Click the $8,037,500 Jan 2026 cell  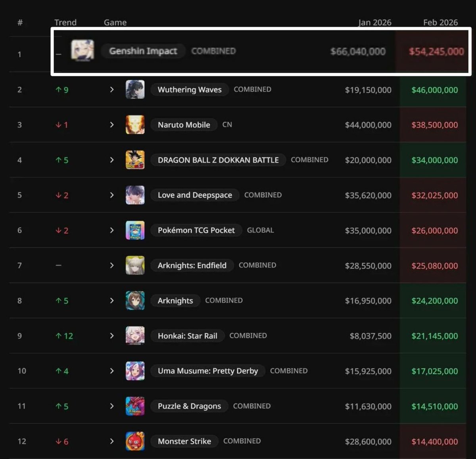[370, 336]
